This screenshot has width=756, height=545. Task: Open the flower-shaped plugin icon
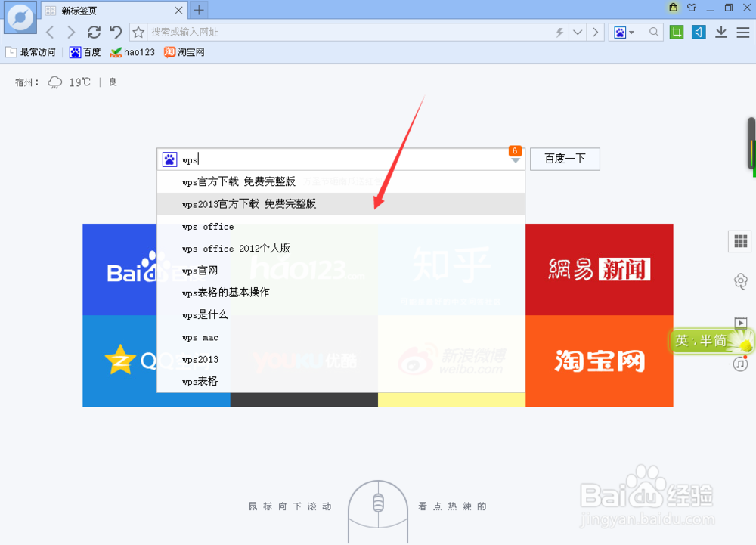coord(740,281)
